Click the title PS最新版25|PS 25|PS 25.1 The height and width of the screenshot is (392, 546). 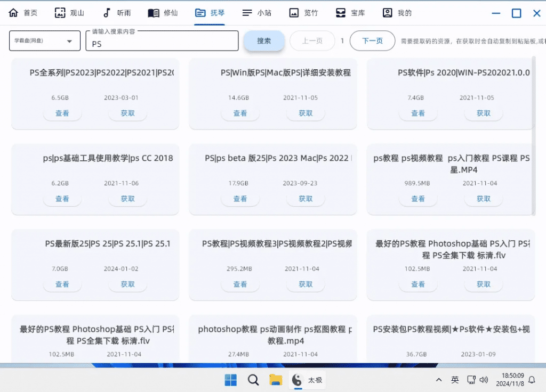coord(108,244)
